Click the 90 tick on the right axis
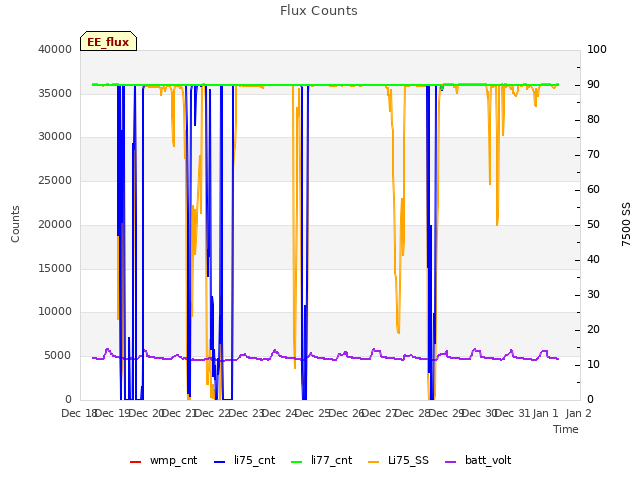 (x=593, y=84)
